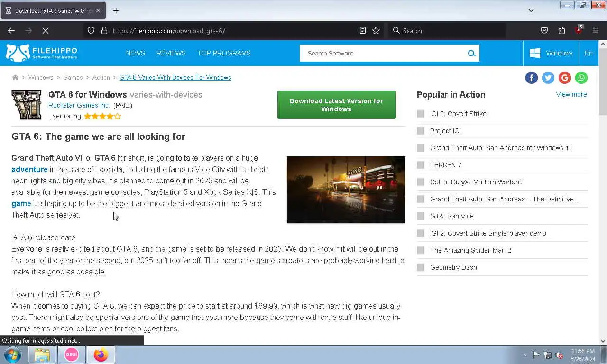Share page via Google icon
This screenshot has width=607, height=364.
click(565, 78)
